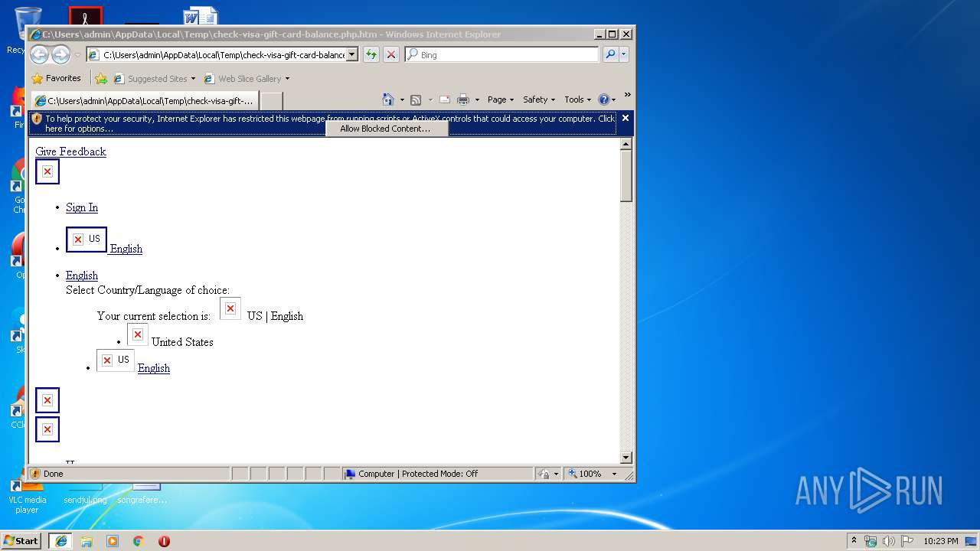Viewport: 980px width, 551px height.
Task: Open the Safety menu
Action: coord(538,99)
